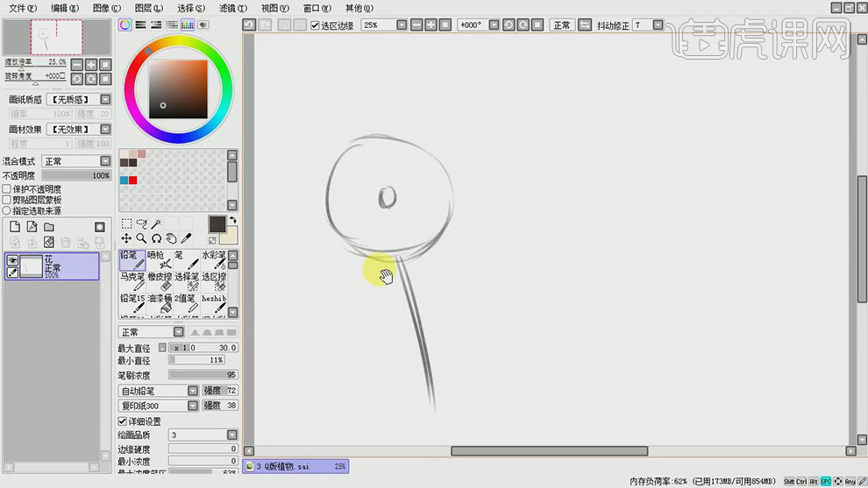Open the 混合模式 blending mode dropdown
The height and width of the screenshot is (488, 868).
pyautogui.click(x=105, y=161)
